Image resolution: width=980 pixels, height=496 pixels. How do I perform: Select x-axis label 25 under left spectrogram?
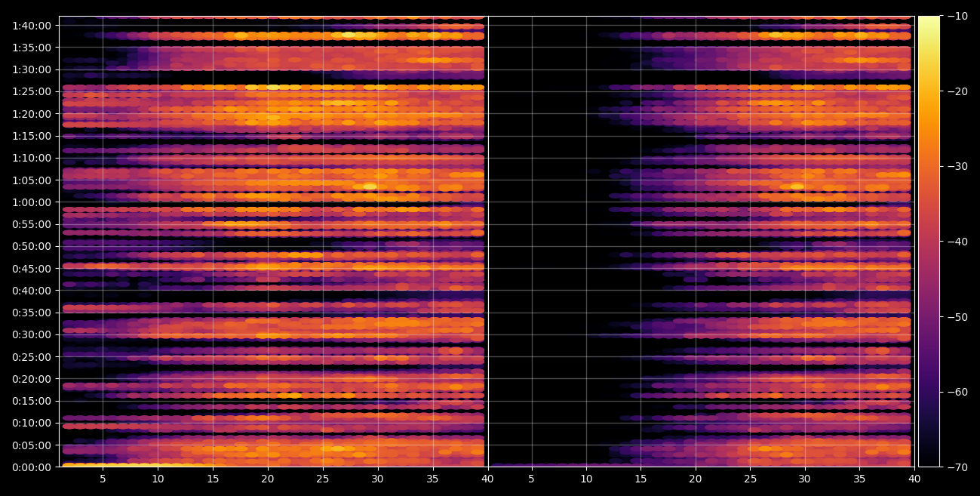[323, 479]
